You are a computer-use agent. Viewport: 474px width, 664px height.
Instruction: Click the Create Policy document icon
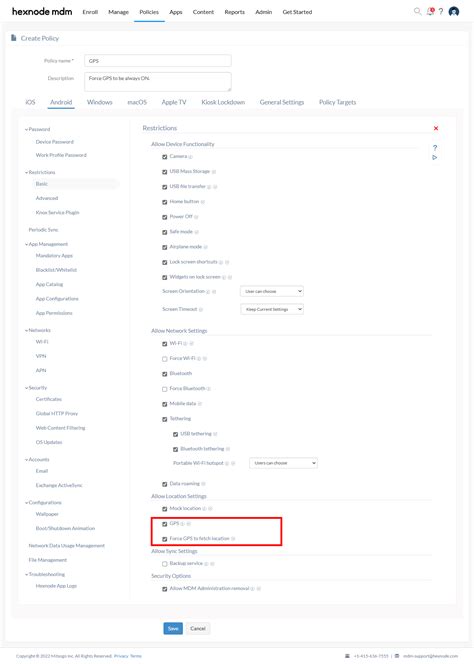14,38
